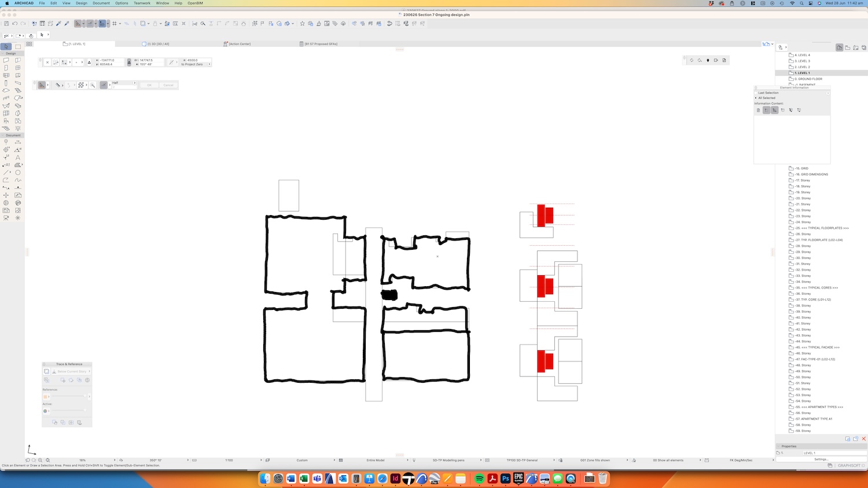
Task: Select the Marquee tool in the toolbox
Action: coord(18,46)
